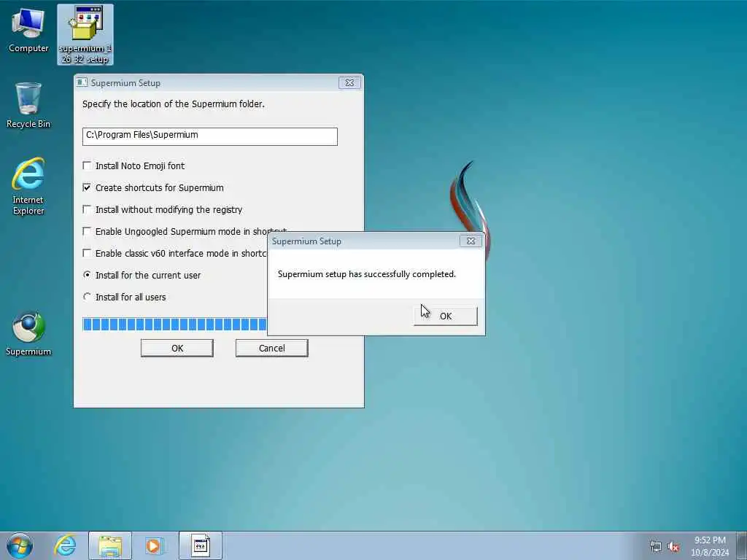Check Install without modifying the registry

[87, 209]
